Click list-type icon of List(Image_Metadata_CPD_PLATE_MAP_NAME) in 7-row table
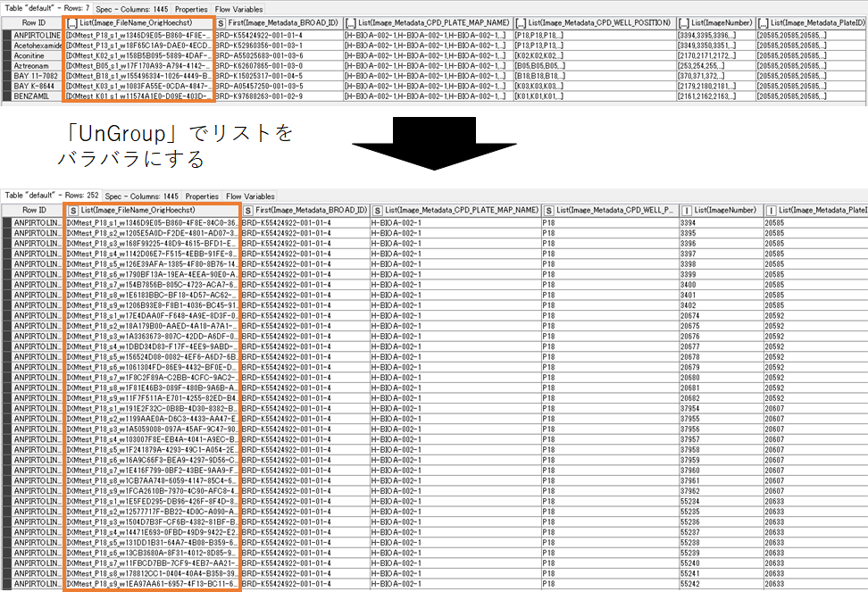 350,23
